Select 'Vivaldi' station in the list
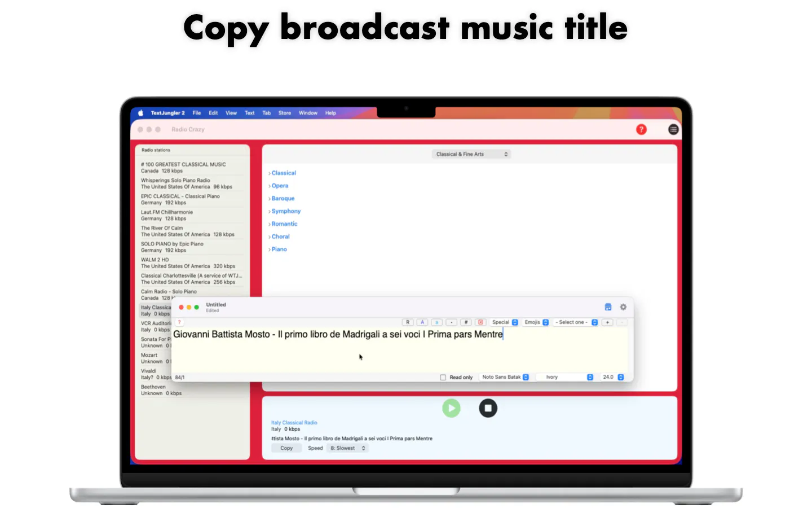The width and height of the screenshot is (812, 508). 155,374
